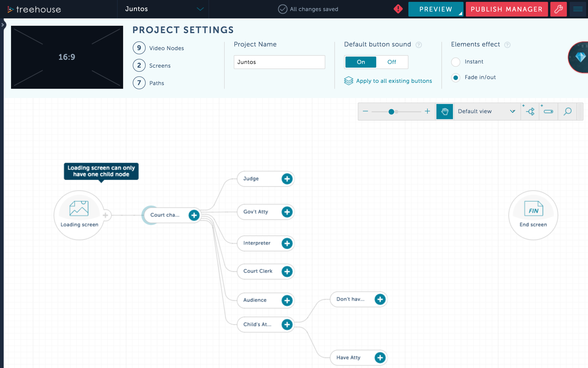Click plus on Gov't Atty node
This screenshot has height=368, width=588.
click(x=287, y=212)
